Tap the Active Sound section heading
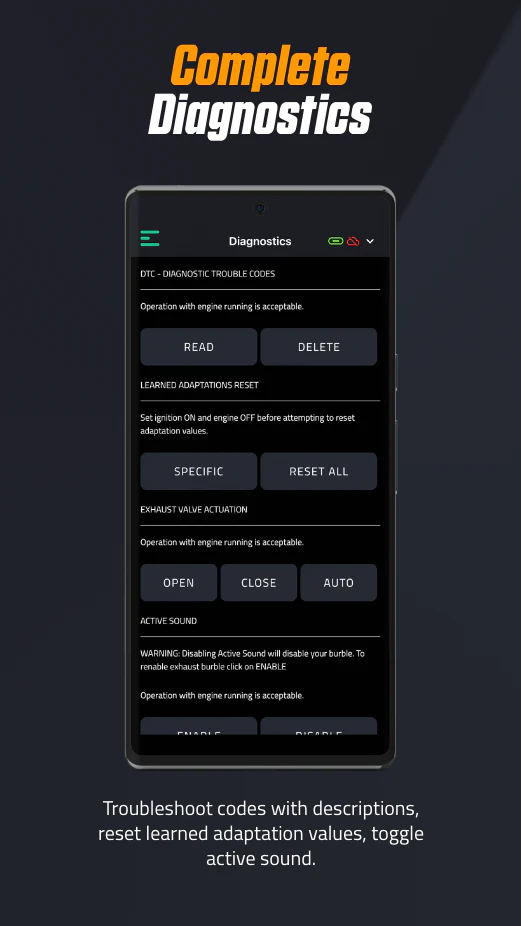 (x=168, y=621)
